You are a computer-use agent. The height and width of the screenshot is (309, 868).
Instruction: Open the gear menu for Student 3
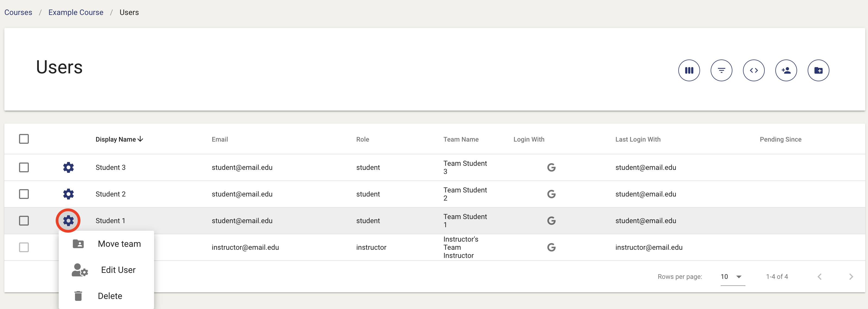pyautogui.click(x=68, y=167)
